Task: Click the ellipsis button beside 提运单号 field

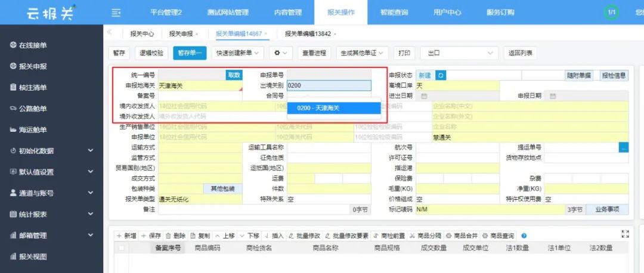Action: [624, 147]
